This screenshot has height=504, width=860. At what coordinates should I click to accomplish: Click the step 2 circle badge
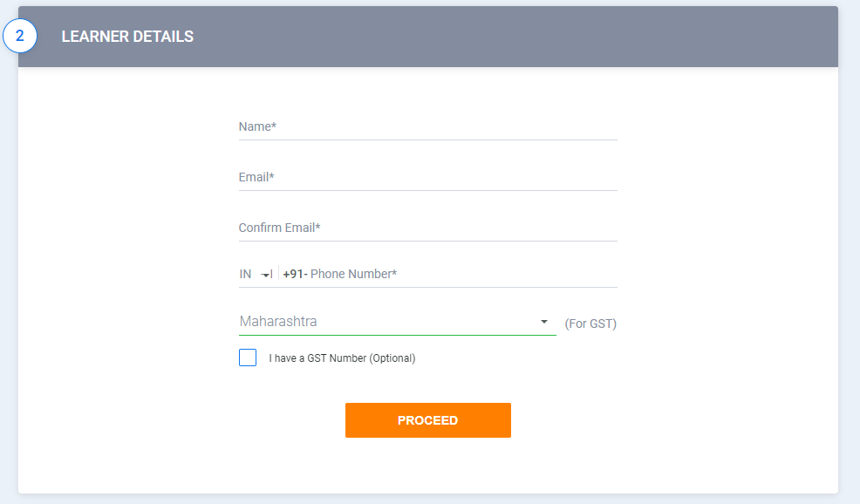click(20, 37)
